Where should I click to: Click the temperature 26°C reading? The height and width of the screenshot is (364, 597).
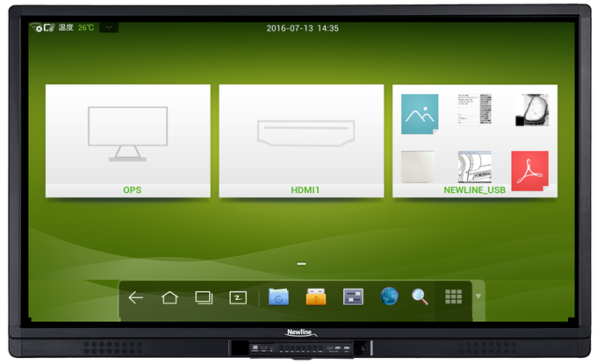coord(86,28)
